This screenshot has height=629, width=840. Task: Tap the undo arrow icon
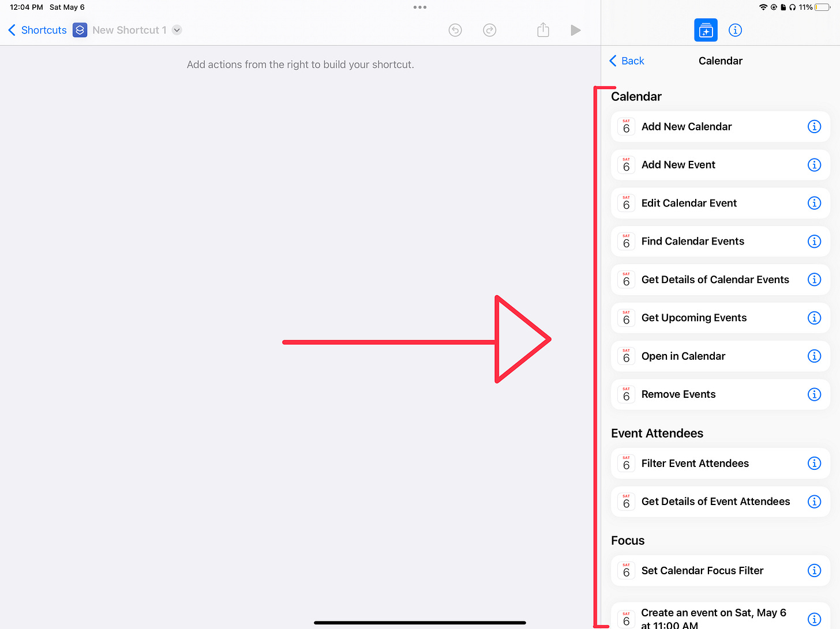455,30
